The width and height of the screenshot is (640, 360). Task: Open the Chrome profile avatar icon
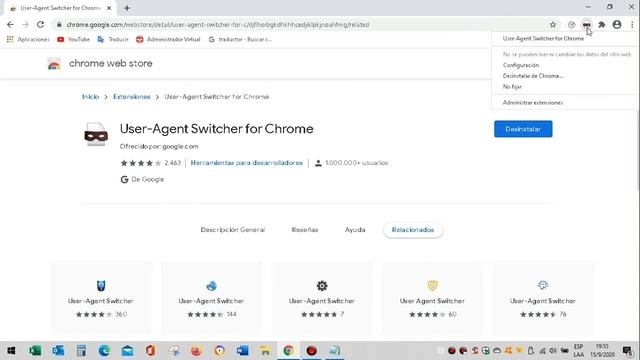pos(617,24)
